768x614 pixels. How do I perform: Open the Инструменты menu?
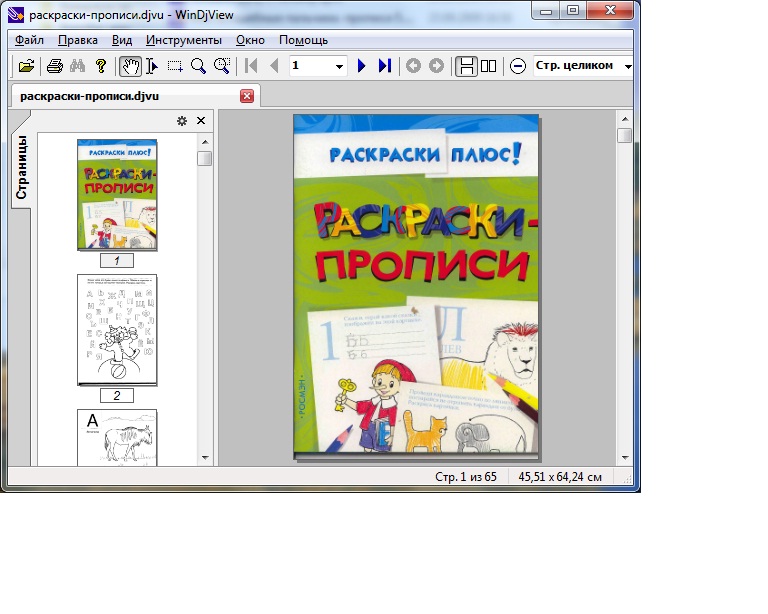[x=184, y=40]
